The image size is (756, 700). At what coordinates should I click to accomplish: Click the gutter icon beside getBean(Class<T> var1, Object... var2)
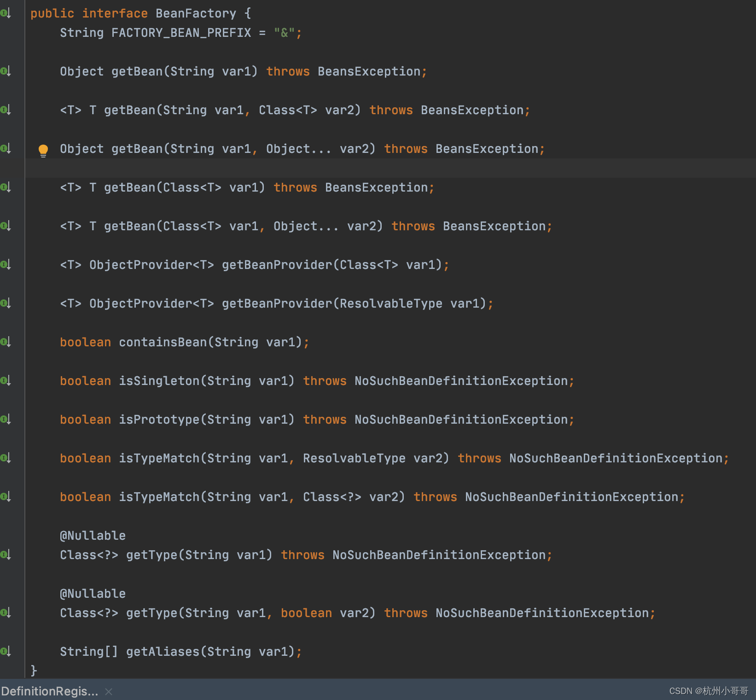[x=6, y=225]
